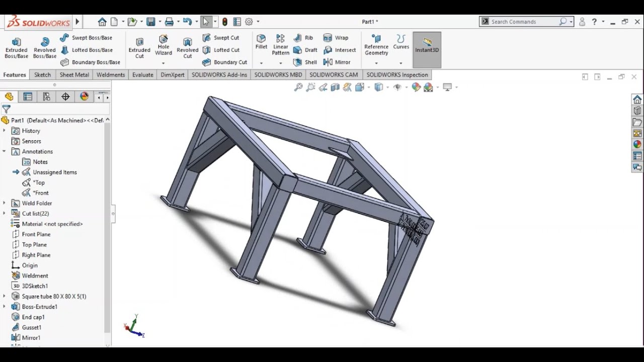This screenshot has height=362, width=644.
Task: Select 3DSketch1 in the feature tree
Action: click(35, 286)
